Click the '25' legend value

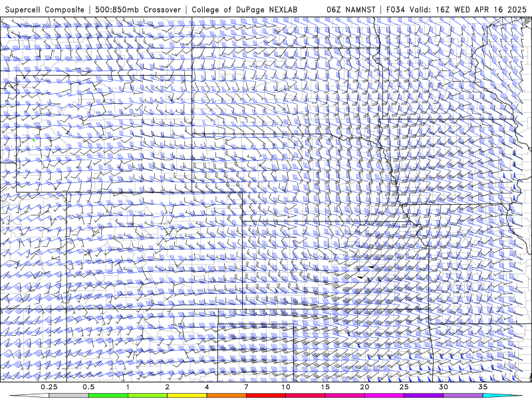(x=404, y=387)
